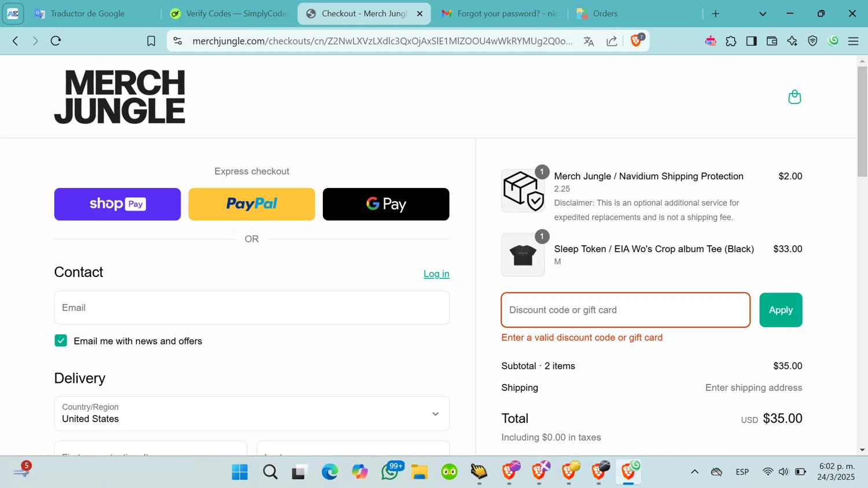Open the shopping cart bag icon
This screenshot has width=868, height=488.
pyautogui.click(x=795, y=97)
